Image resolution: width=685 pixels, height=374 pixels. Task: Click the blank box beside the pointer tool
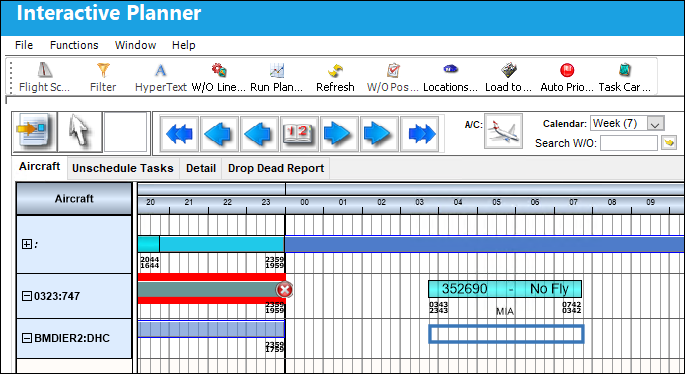point(125,132)
